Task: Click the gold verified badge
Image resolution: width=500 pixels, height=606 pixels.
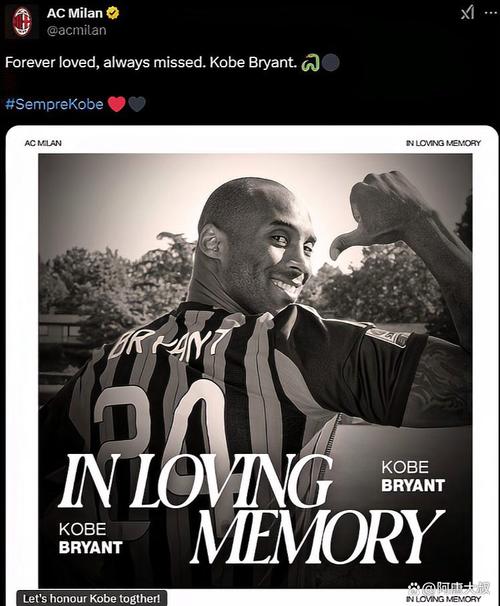Action: (x=113, y=13)
